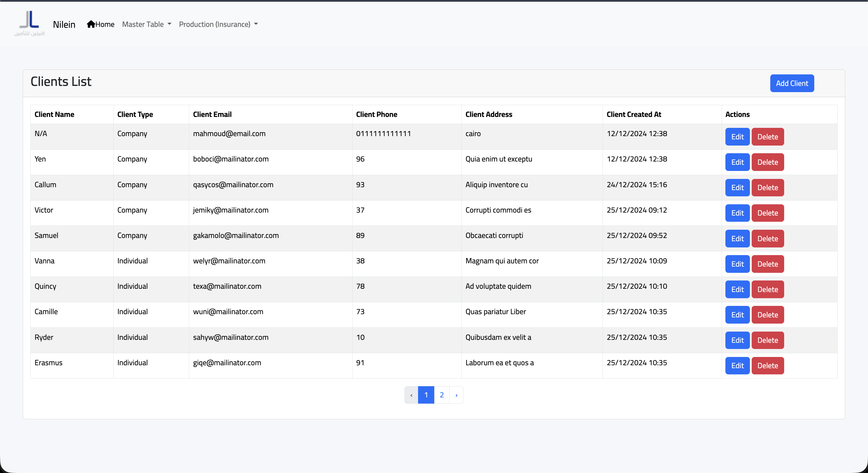Delete the Callum client entry

[767, 188]
